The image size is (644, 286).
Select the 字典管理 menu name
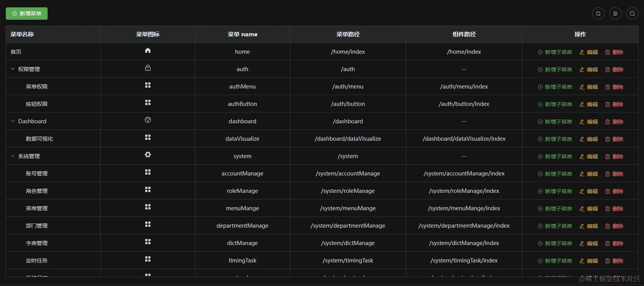[x=37, y=243]
